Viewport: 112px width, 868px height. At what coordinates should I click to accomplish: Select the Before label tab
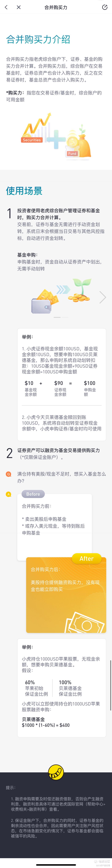33,494
